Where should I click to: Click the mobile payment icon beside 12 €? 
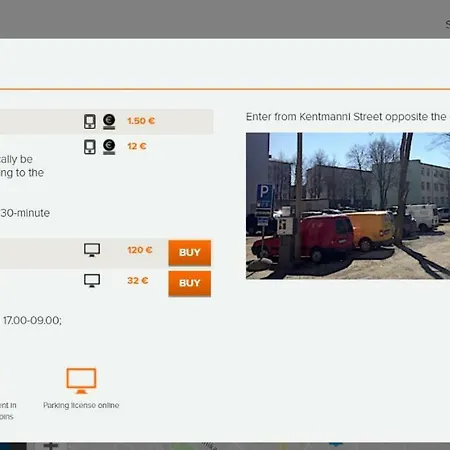(89, 147)
